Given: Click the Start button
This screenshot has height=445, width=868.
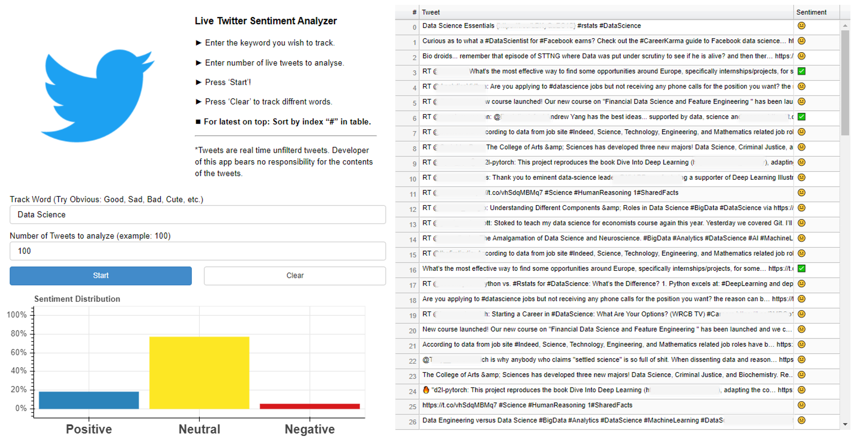Looking at the screenshot, I should (x=101, y=276).
